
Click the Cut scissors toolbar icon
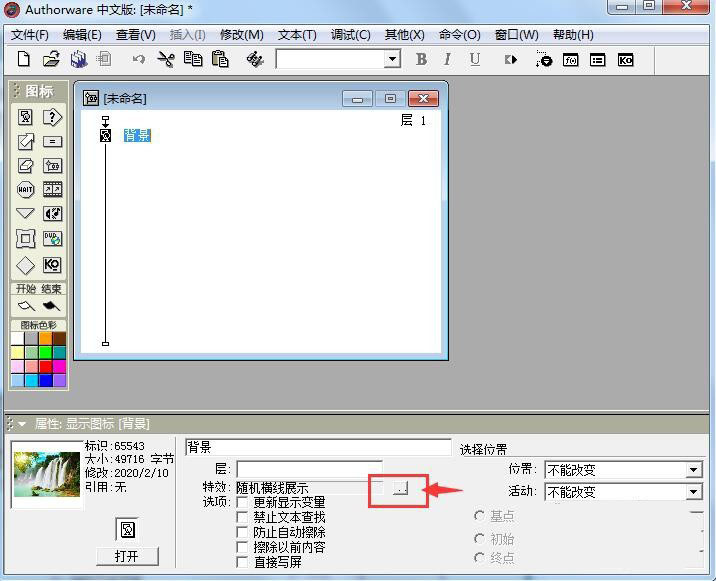(x=166, y=60)
